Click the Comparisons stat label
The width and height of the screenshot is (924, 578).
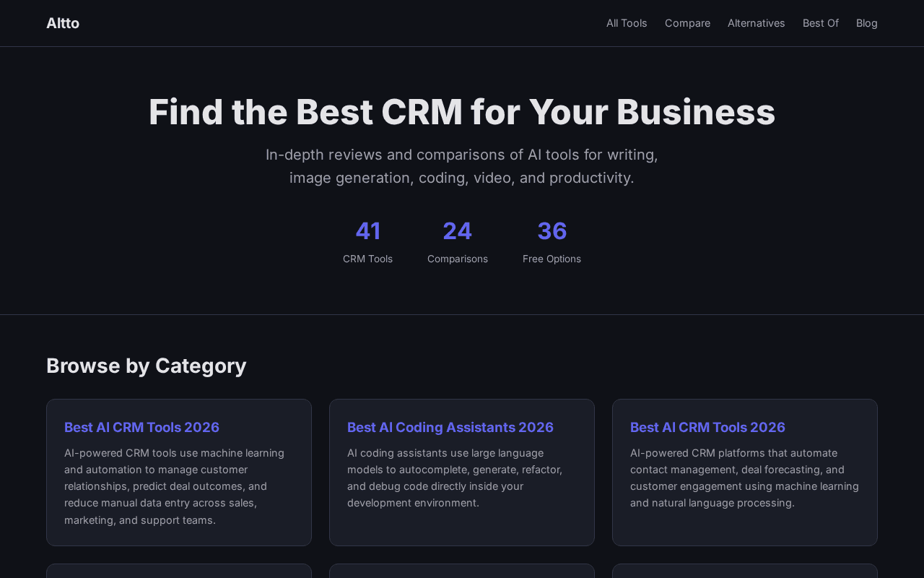click(458, 259)
